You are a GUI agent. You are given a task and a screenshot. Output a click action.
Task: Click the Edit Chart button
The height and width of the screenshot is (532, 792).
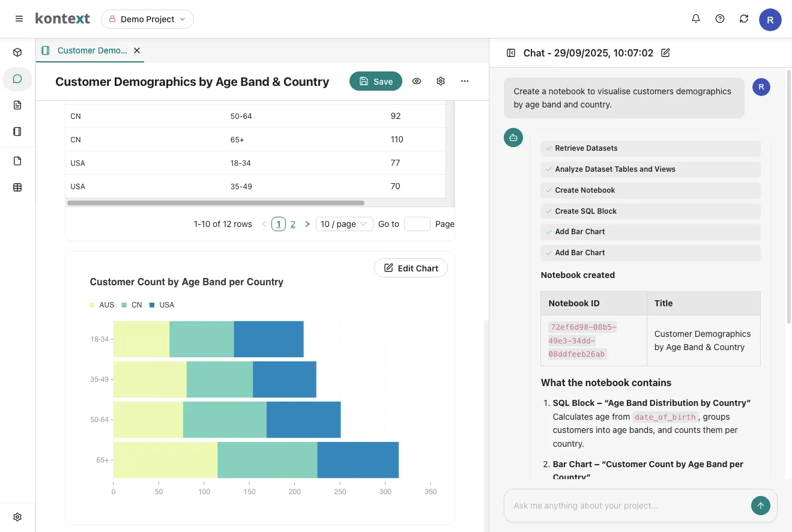(411, 268)
